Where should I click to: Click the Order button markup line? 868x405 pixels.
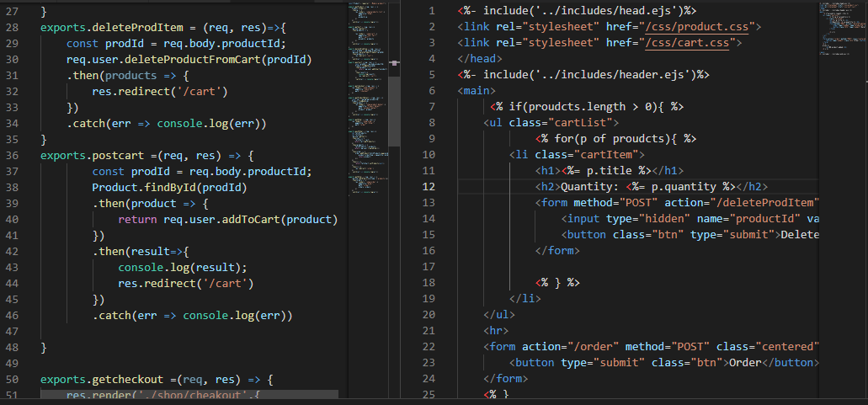coord(664,363)
